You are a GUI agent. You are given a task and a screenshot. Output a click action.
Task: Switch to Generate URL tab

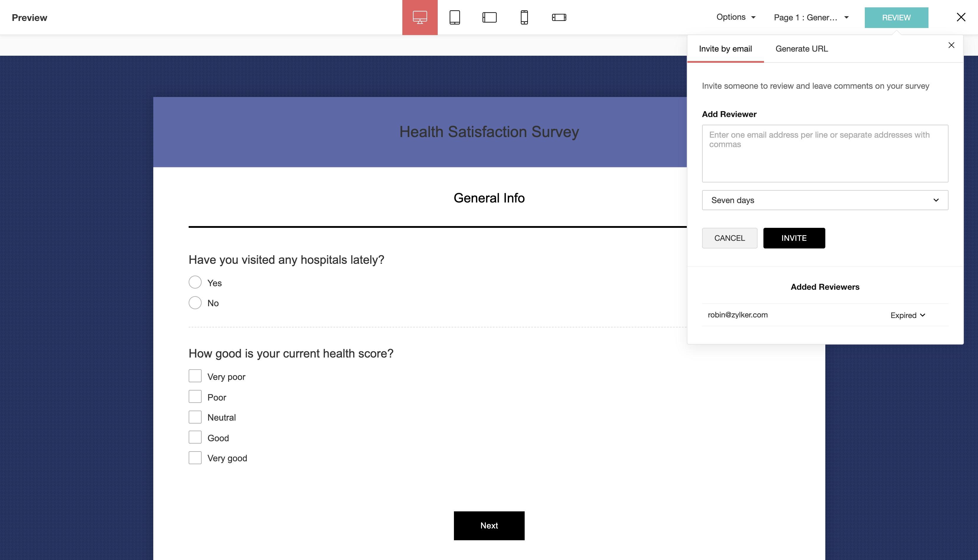tap(801, 49)
